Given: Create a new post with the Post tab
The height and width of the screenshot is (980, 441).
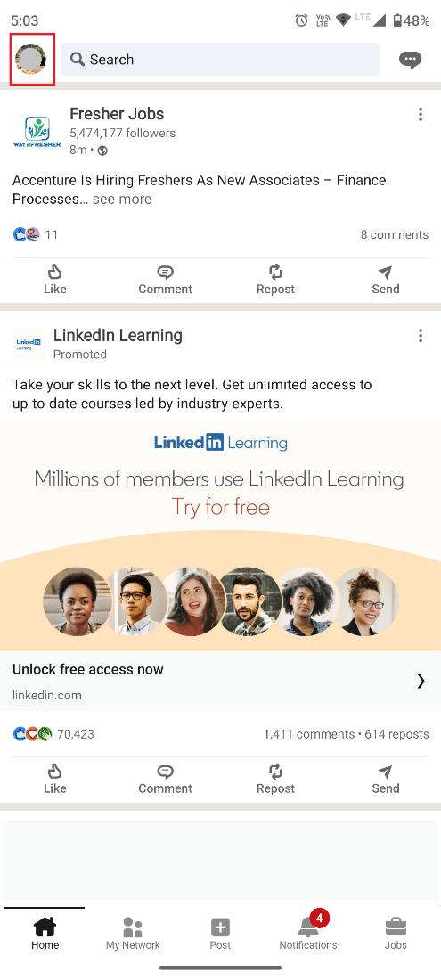Looking at the screenshot, I should pyautogui.click(x=220, y=934).
